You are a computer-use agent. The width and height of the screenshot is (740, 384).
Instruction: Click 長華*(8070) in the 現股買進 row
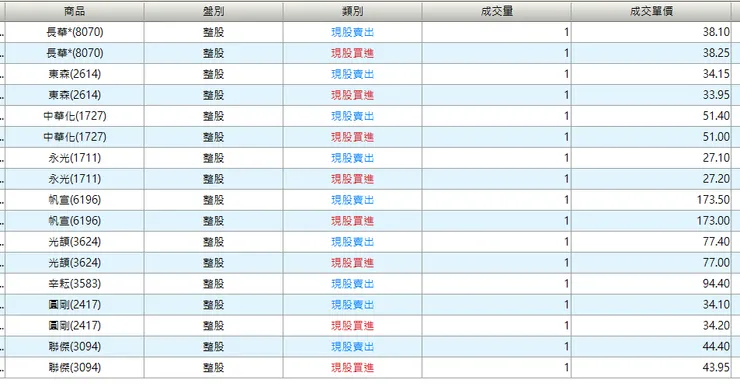(x=75, y=53)
